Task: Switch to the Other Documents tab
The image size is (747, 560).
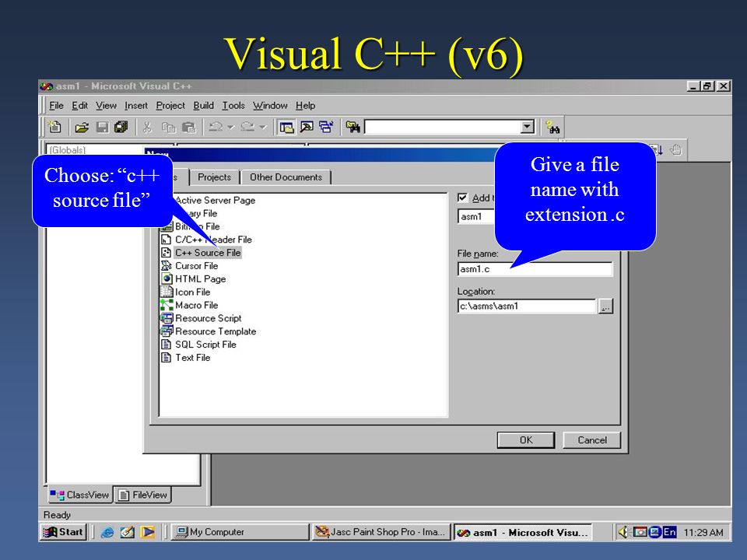Action: 286,177
